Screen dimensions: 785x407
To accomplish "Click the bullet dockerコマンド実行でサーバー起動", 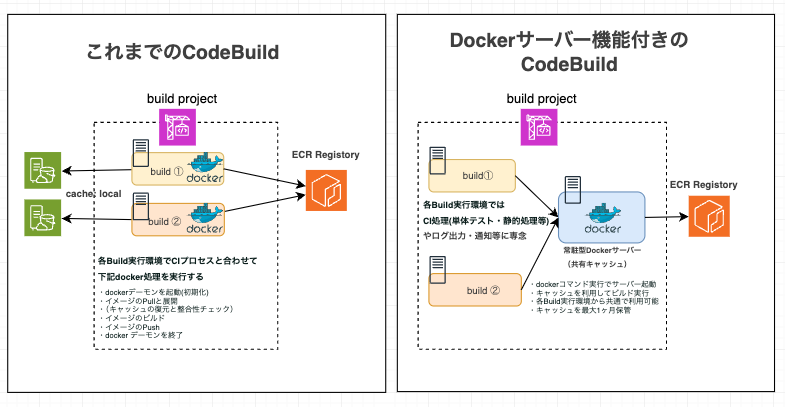I will (594, 284).
